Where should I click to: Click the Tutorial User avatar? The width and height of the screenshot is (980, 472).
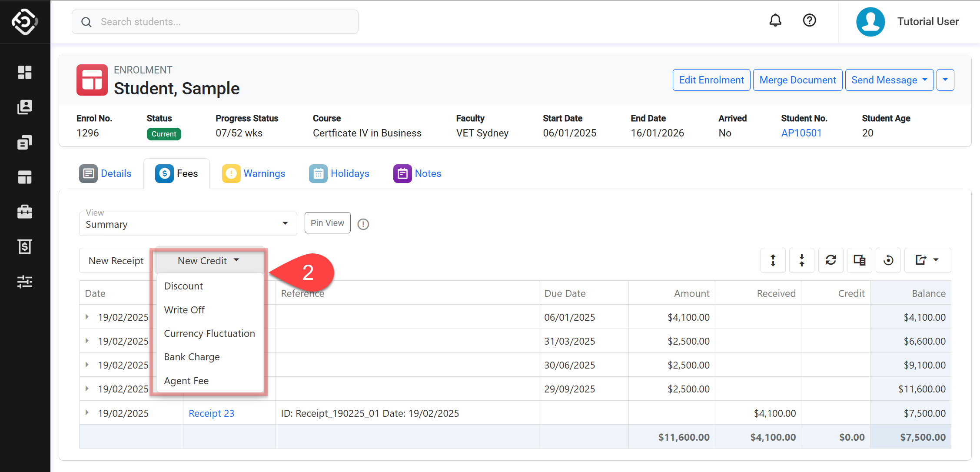(x=870, y=22)
